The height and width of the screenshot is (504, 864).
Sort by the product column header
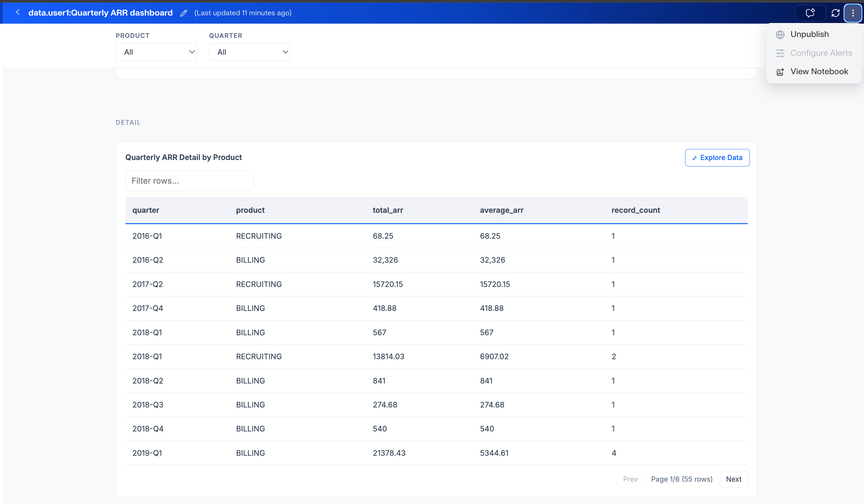click(x=250, y=210)
